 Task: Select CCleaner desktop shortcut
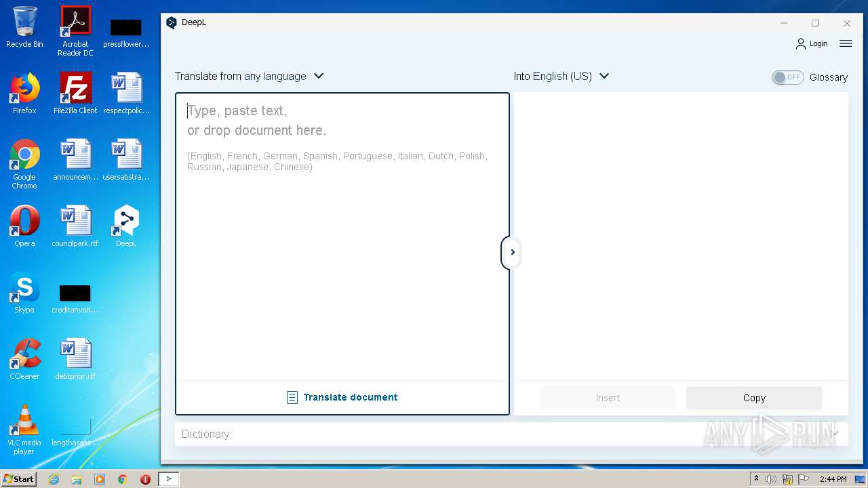coord(24,359)
